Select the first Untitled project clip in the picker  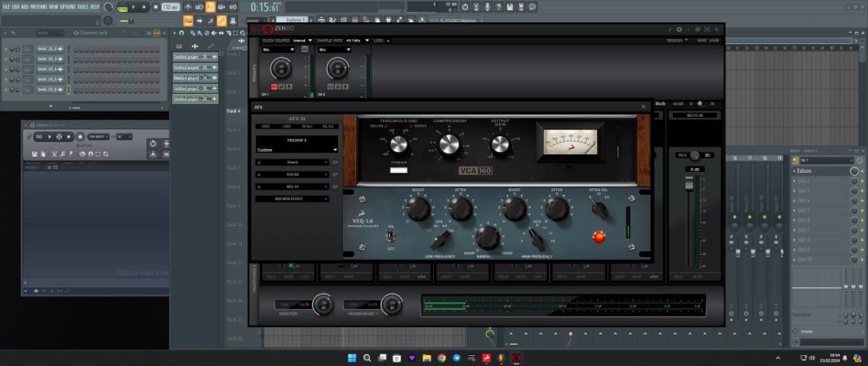point(195,57)
